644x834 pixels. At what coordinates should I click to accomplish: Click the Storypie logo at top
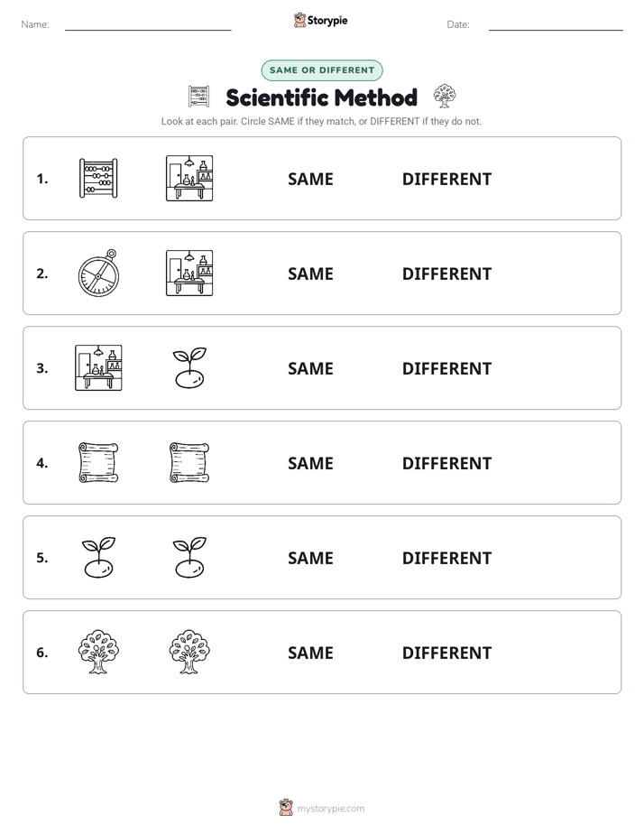tap(321, 20)
